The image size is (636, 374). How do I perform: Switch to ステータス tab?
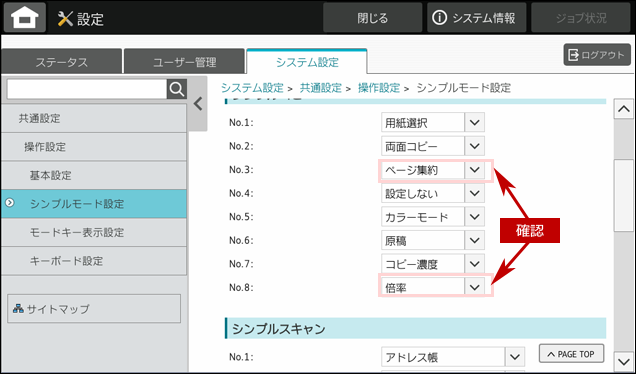(x=62, y=62)
